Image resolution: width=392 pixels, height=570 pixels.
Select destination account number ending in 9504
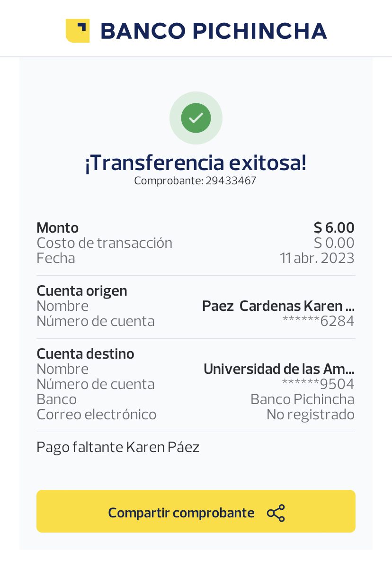point(318,384)
